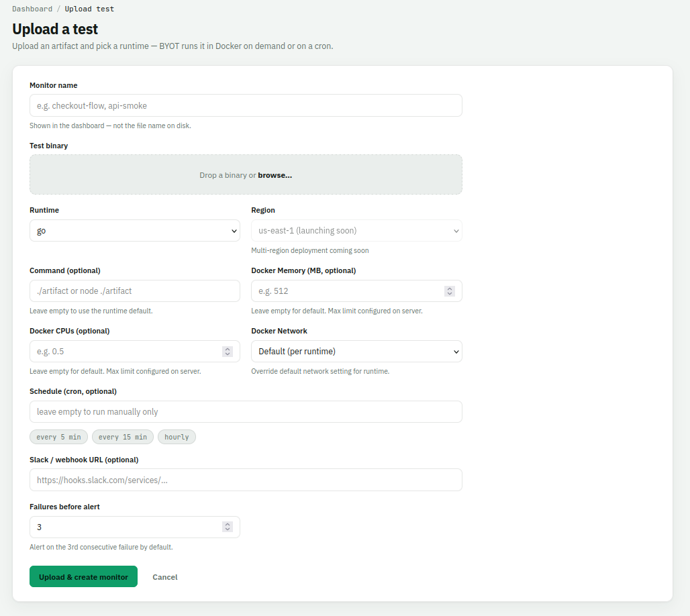Click the Upload test breadcrumb text
Viewport: 690px width, 616px height.
coord(89,9)
